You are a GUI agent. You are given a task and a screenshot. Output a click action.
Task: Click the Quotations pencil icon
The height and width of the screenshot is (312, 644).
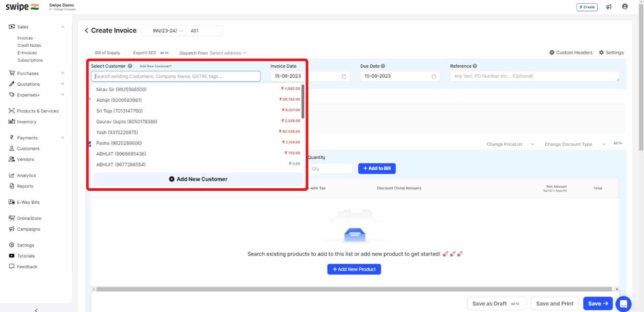pos(12,84)
